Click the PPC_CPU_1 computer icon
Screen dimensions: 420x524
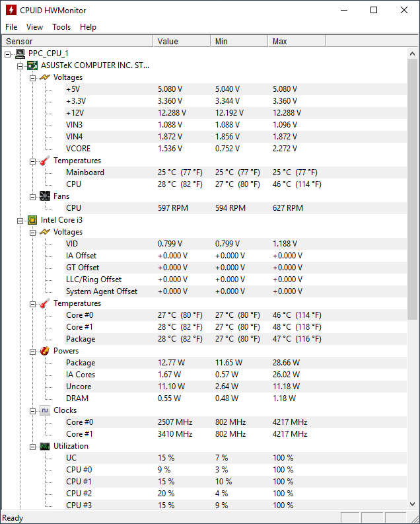[20, 54]
